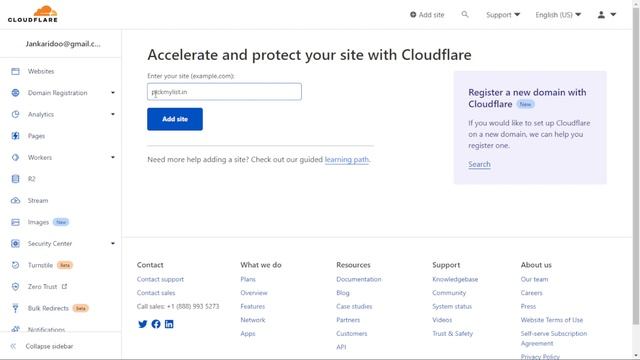Open Pages in the sidebar
The image size is (640, 360).
[36, 136]
